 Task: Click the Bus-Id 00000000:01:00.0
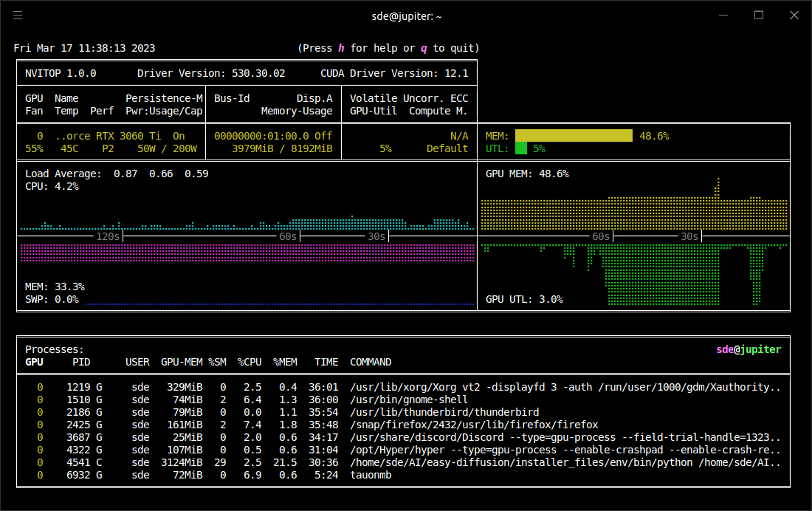tap(261, 137)
